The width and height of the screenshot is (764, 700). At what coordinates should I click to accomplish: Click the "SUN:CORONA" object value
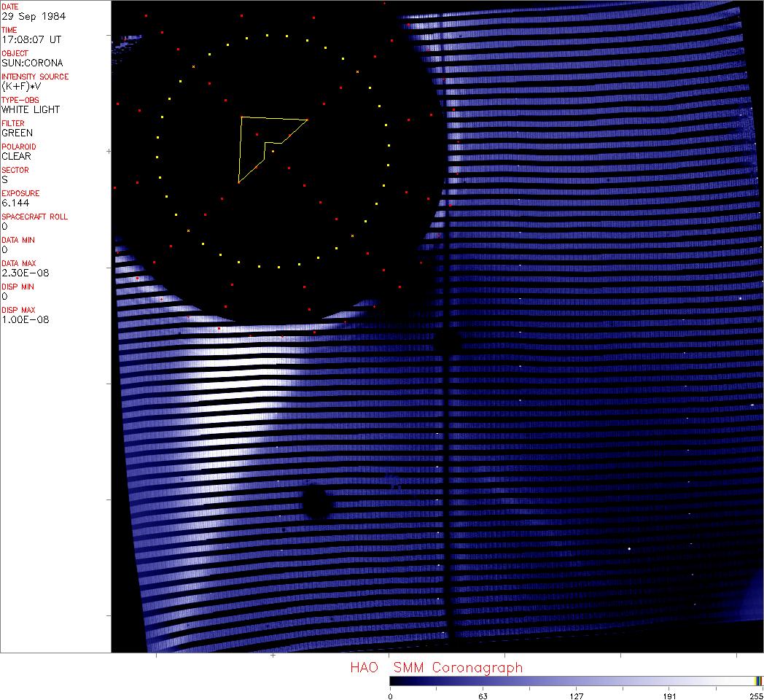click(x=32, y=63)
